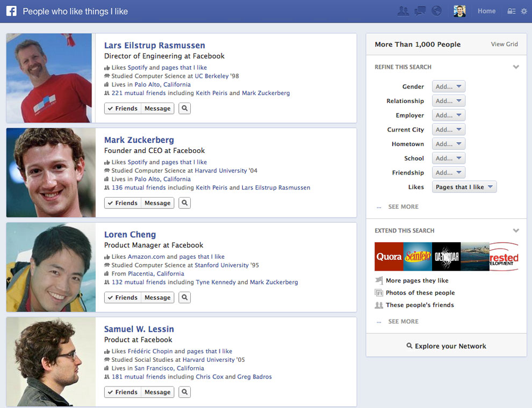Open the Gender filter dropdown
The image size is (532, 408).
[x=448, y=86]
